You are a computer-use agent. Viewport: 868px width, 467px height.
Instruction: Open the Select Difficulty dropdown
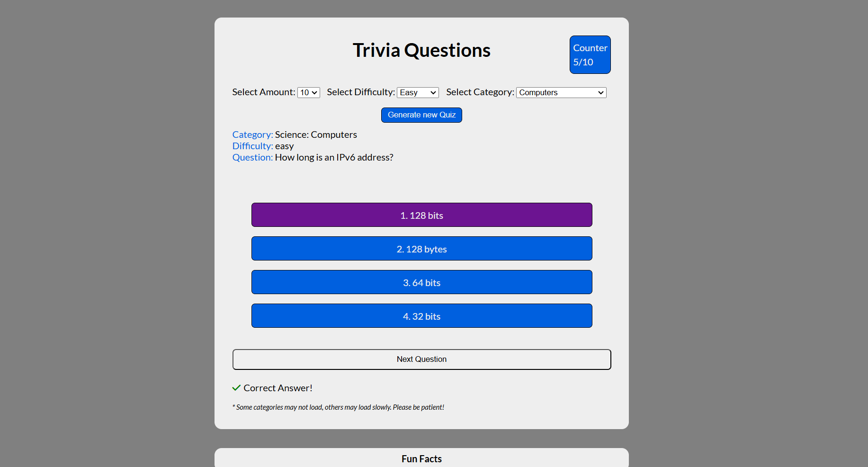click(x=417, y=92)
